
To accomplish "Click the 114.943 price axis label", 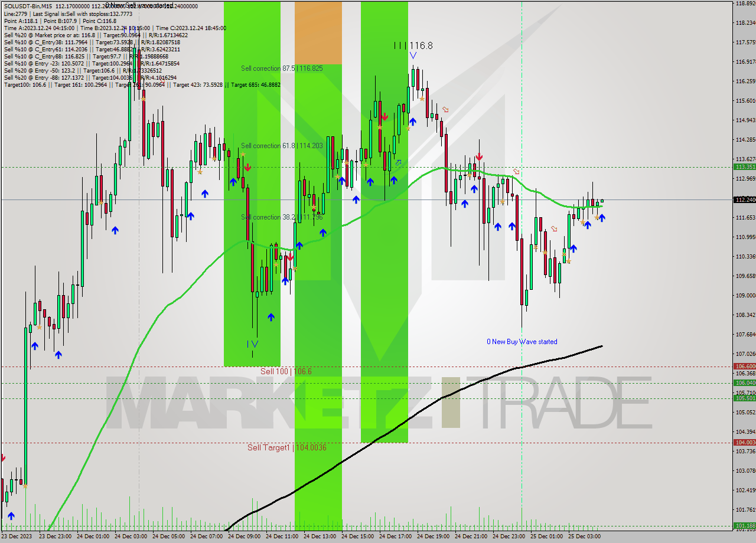I will 746,120.
